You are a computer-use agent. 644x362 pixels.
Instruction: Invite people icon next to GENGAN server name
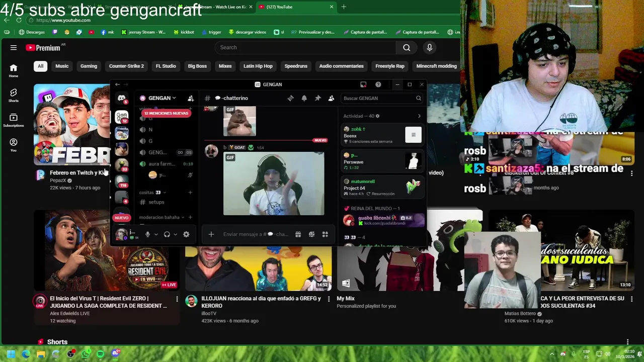191,99
